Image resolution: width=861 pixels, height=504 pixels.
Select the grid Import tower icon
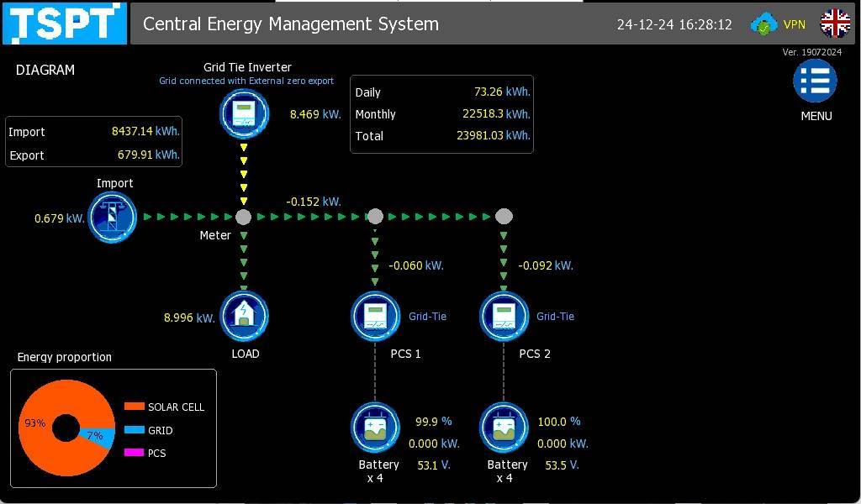point(113,218)
